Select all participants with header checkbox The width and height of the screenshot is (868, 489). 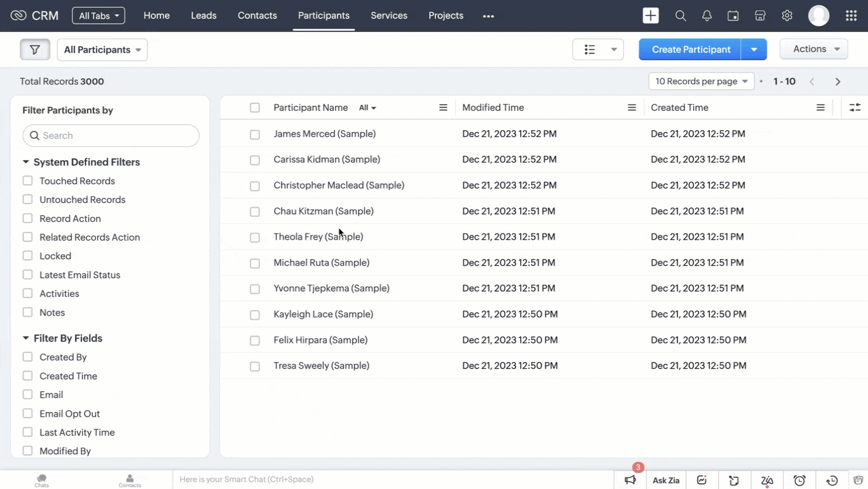click(255, 108)
